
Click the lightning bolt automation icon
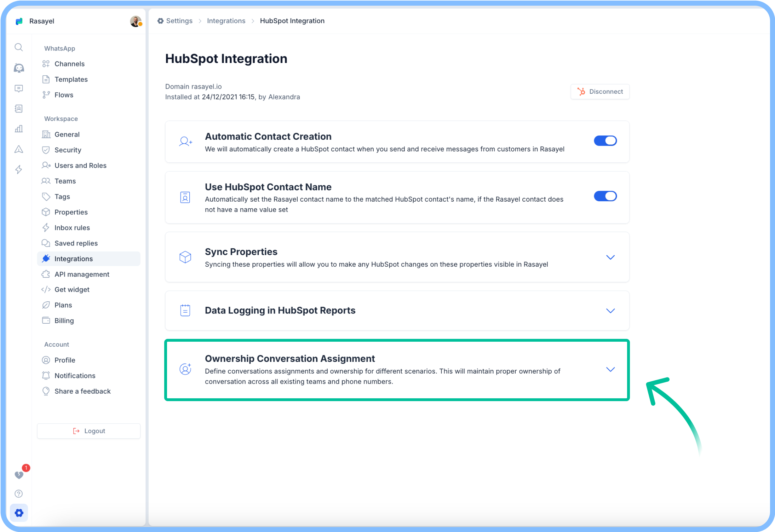(19, 169)
